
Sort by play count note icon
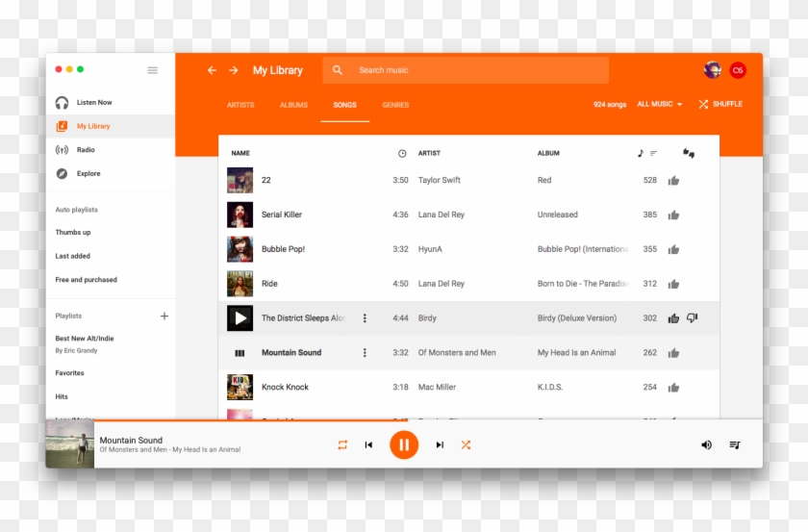pyautogui.click(x=641, y=153)
